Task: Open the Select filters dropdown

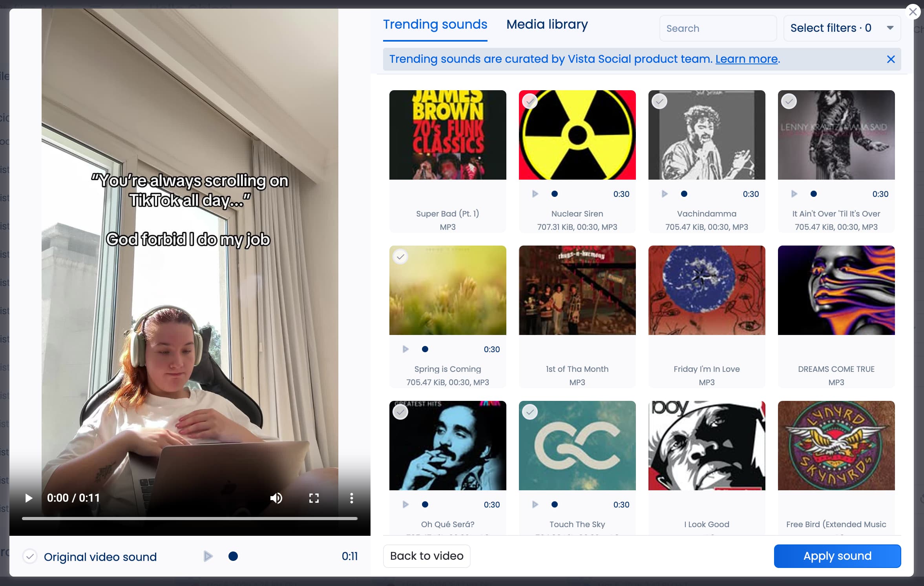Action: pyautogui.click(x=841, y=28)
